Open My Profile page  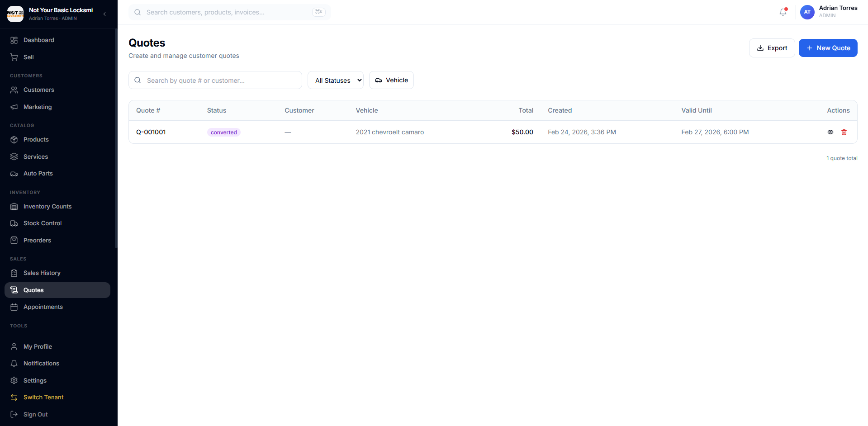point(57,347)
